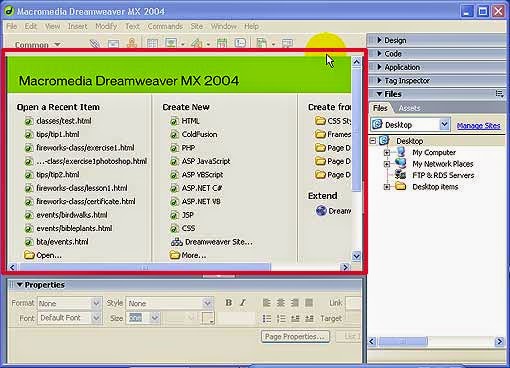The height and width of the screenshot is (368, 510).
Task: Open the Common insert category dropdown
Action: click(x=57, y=44)
